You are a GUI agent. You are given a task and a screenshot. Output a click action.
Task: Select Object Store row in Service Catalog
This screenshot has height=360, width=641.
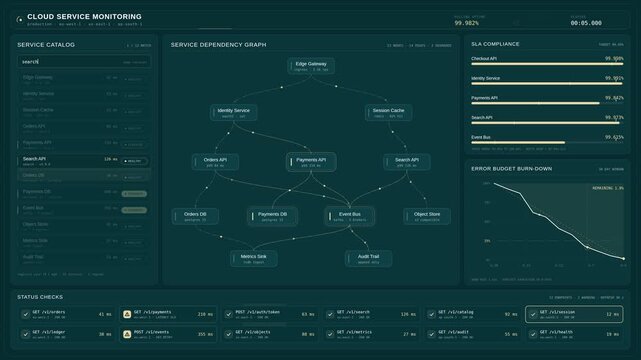[84, 226]
